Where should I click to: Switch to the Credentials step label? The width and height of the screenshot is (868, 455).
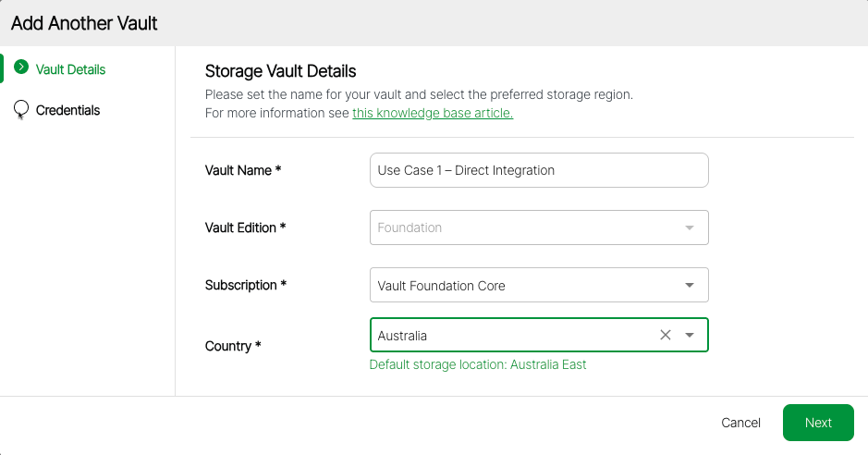click(67, 110)
